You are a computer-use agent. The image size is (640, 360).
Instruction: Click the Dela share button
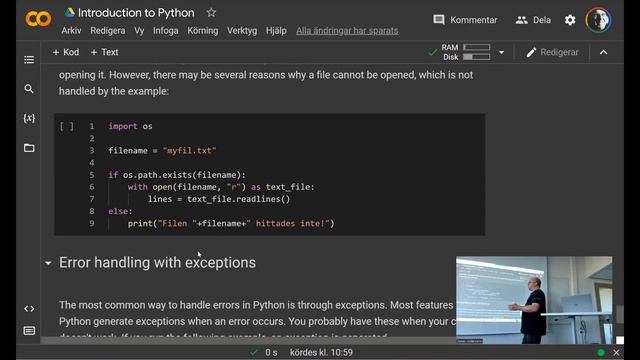[533, 20]
